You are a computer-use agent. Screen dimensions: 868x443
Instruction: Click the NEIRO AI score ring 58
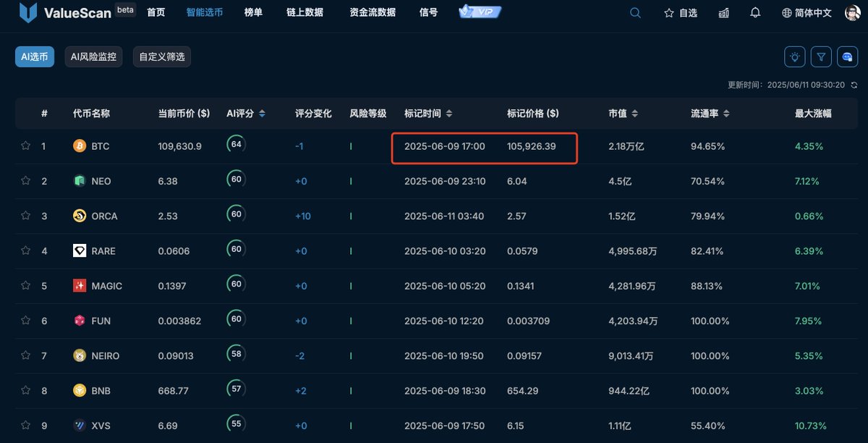coord(236,354)
